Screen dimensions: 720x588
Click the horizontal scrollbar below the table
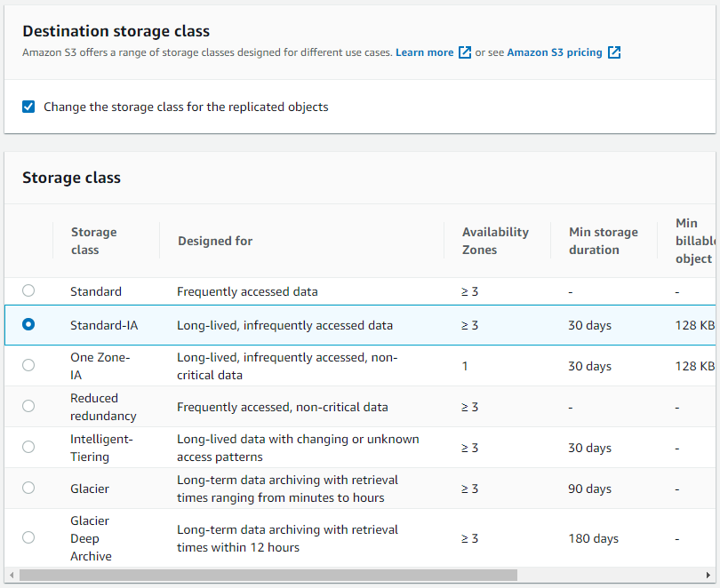(x=267, y=574)
